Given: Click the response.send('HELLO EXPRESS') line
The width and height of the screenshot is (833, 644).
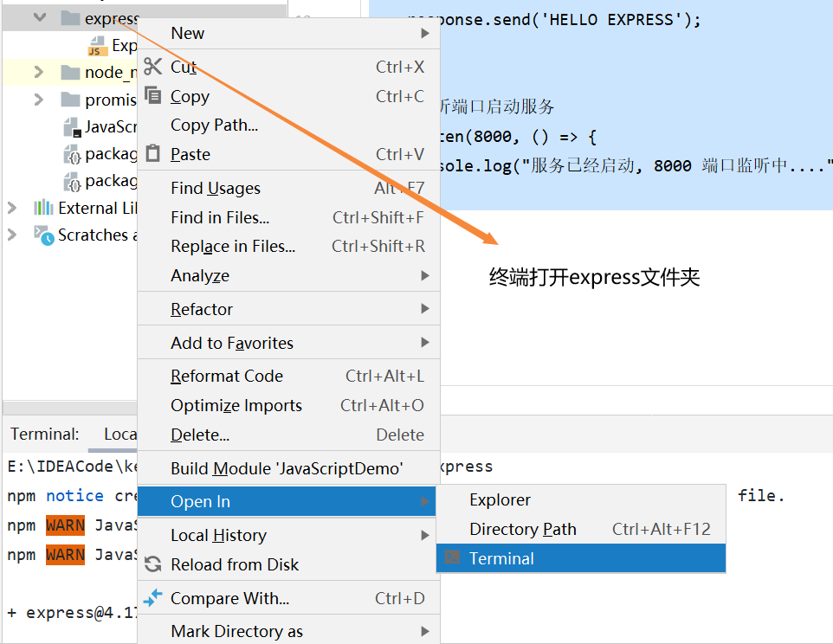Looking at the screenshot, I should pyautogui.click(x=556, y=20).
